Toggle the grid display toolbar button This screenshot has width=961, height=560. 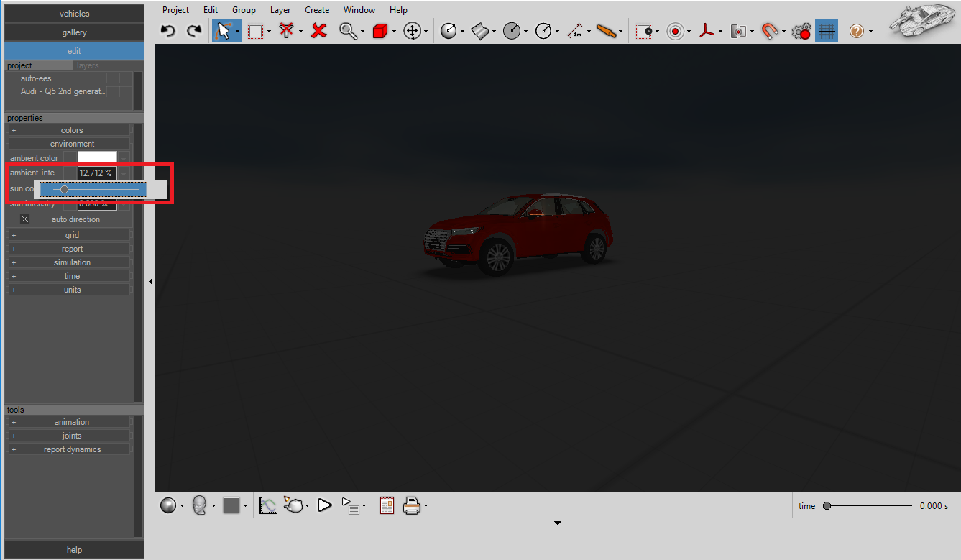(x=827, y=31)
